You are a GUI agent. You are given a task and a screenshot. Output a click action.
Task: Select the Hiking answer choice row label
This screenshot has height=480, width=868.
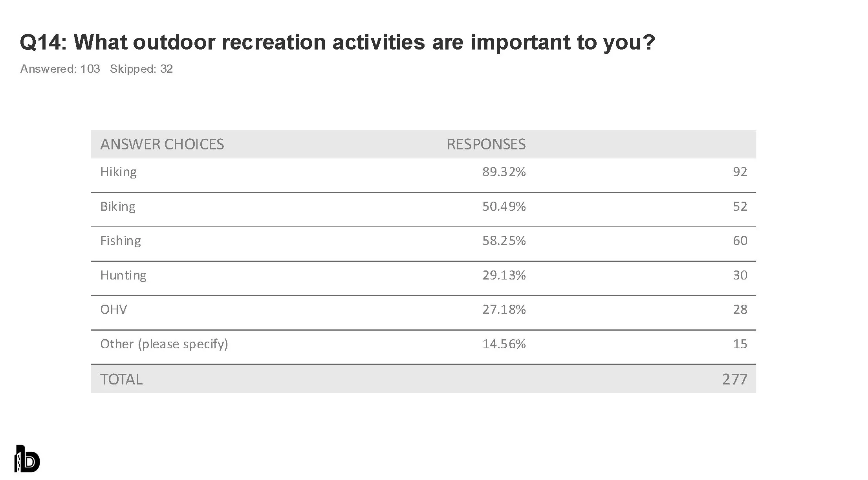click(119, 172)
